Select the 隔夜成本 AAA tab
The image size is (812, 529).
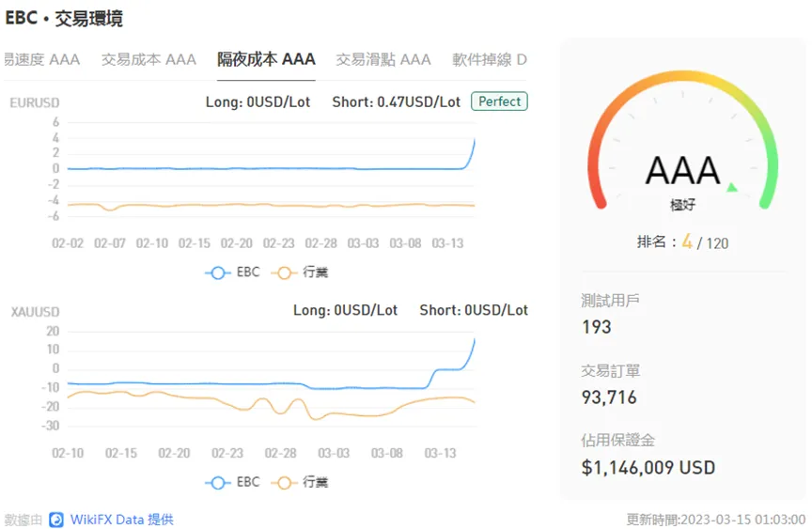(x=266, y=59)
